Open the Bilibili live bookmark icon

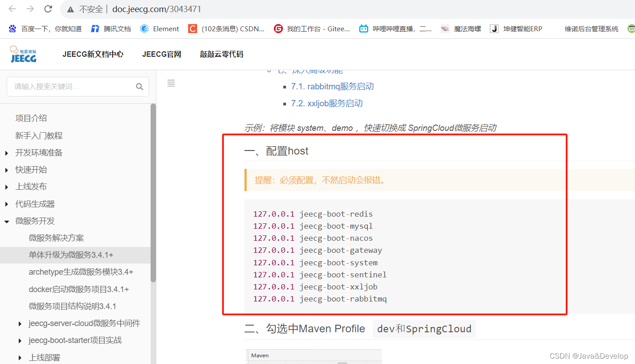point(364,29)
